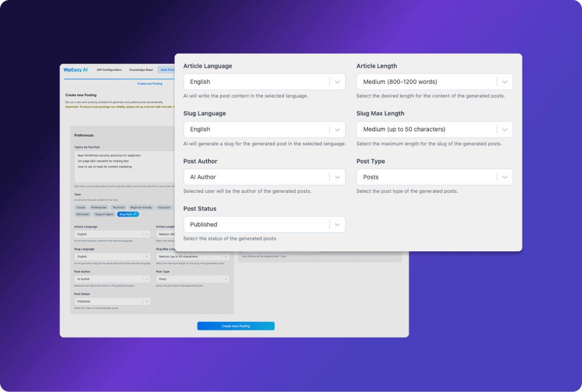Click the chevron arrow of enlarged Slug Max Length dropdown

[x=505, y=129]
